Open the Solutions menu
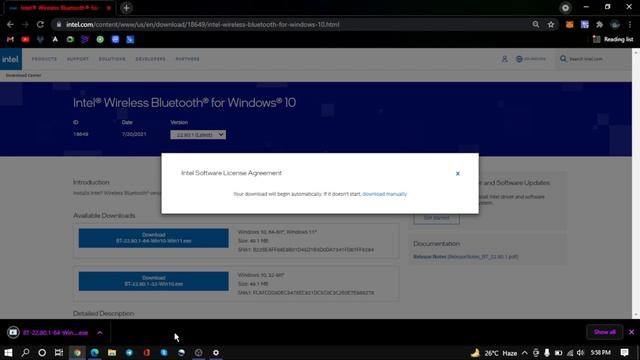The image size is (640, 360). click(112, 59)
